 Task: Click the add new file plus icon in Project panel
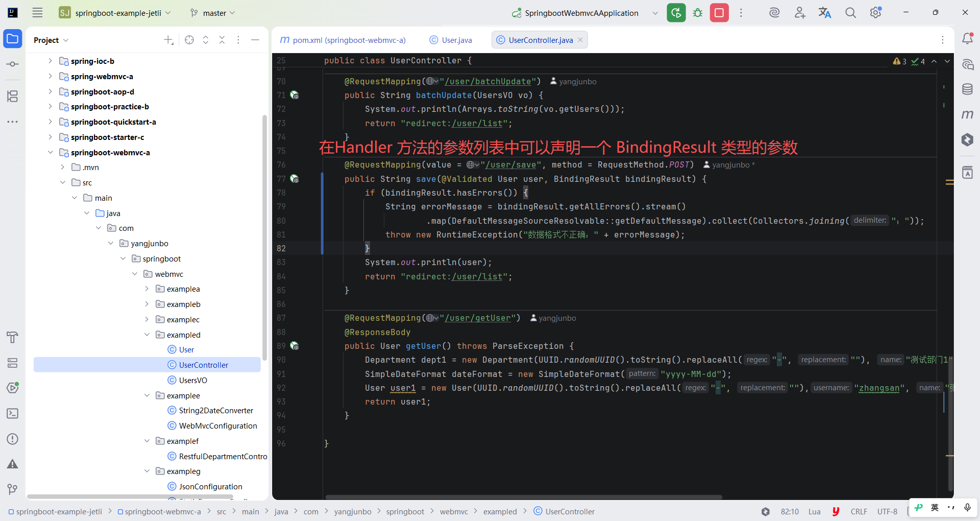(x=168, y=40)
